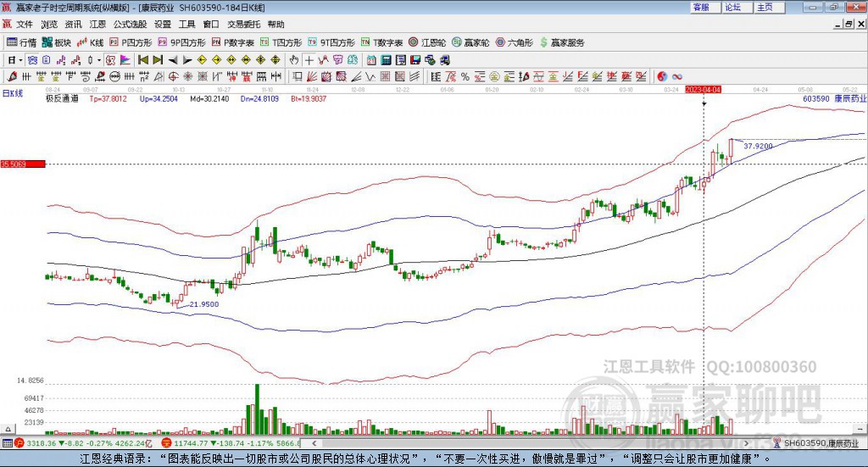Image resolution: width=868 pixels, height=467 pixels.
Task: Toggle the crosshair cursor tool
Action: 309,60
